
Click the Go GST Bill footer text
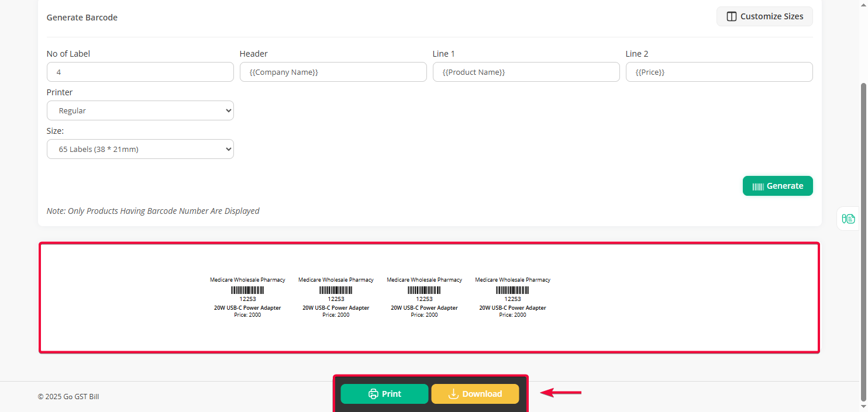coord(68,397)
